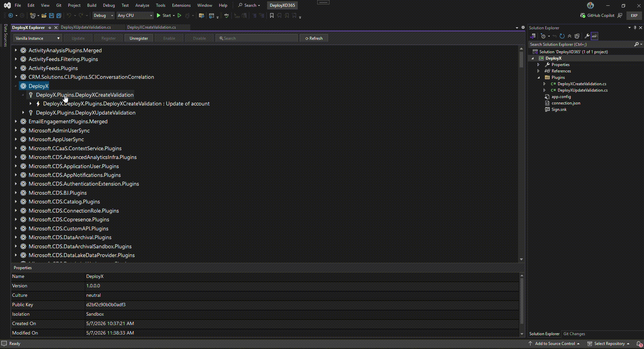This screenshot has height=349, width=644.
Task: Open the Vanilla Instance dropdown
Action: click(37, 38)
